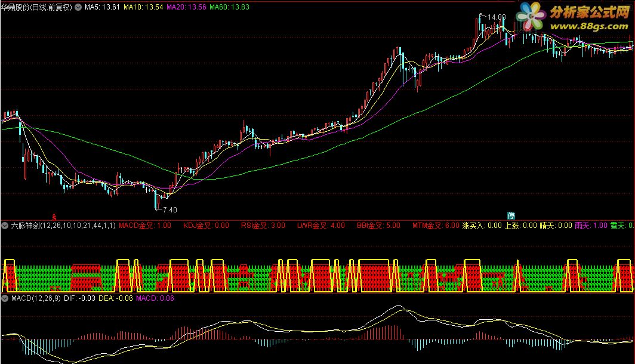Expand the 六脉神剑 indicator panel menu
This screenshot has height=364, width=635.
(x=5, y=226)
